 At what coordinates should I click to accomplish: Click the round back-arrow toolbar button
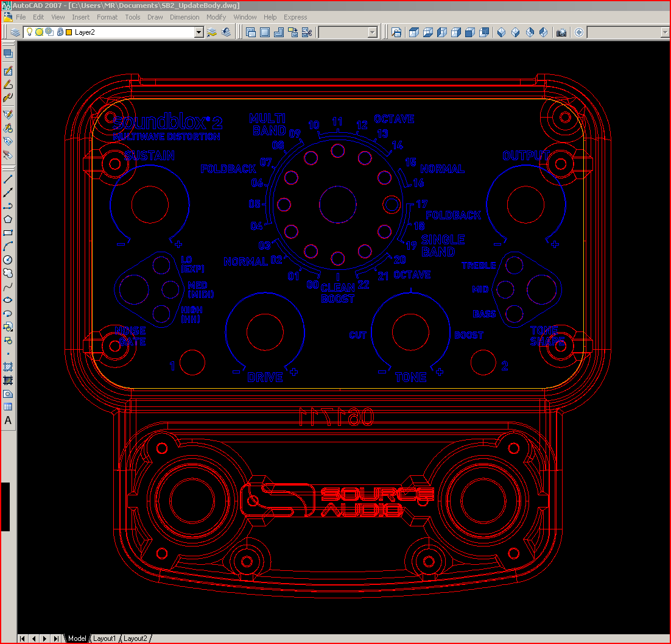(x=579, y=32)
